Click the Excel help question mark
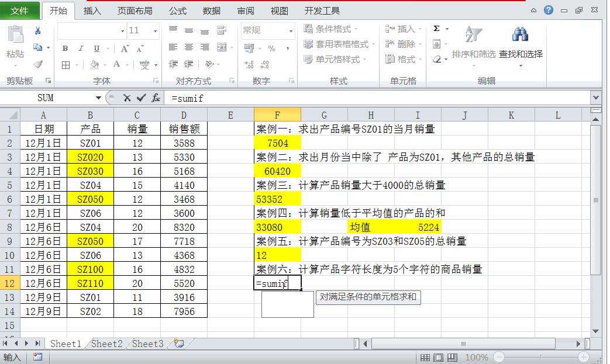The width and height of the screenshot is (610, 364). tap(549, 10)
